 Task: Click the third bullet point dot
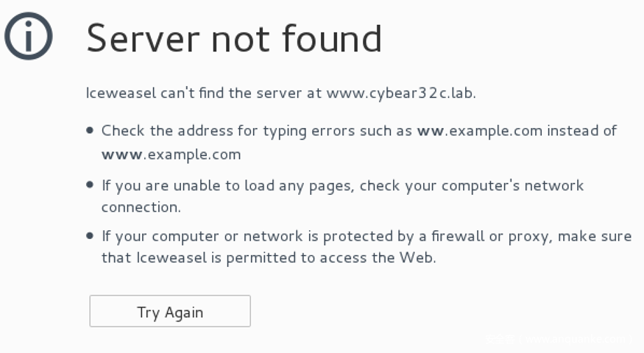pos(90,237)
